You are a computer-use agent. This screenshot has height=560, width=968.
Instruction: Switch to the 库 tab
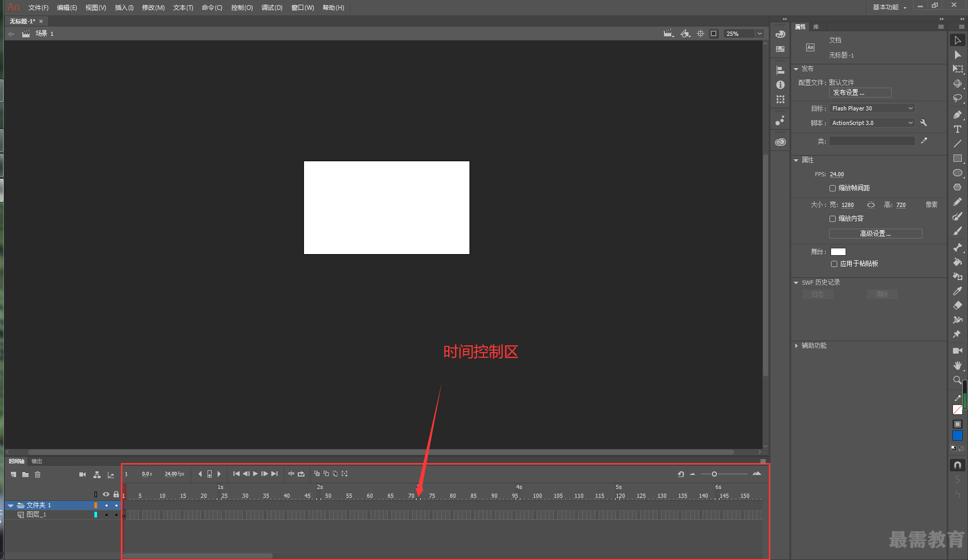(x=816, y=26)
